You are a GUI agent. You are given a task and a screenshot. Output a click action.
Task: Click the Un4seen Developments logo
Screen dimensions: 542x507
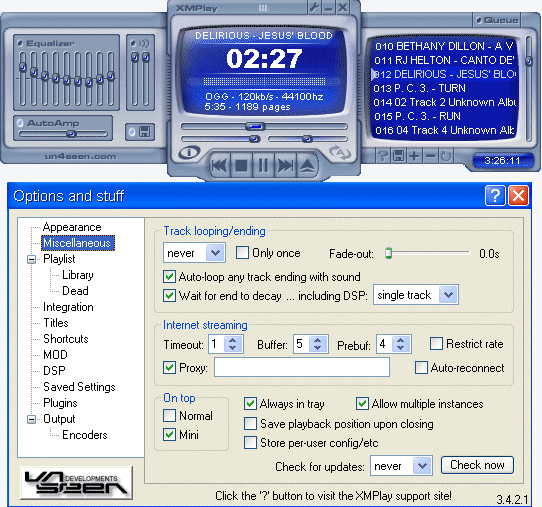point(76,482)
